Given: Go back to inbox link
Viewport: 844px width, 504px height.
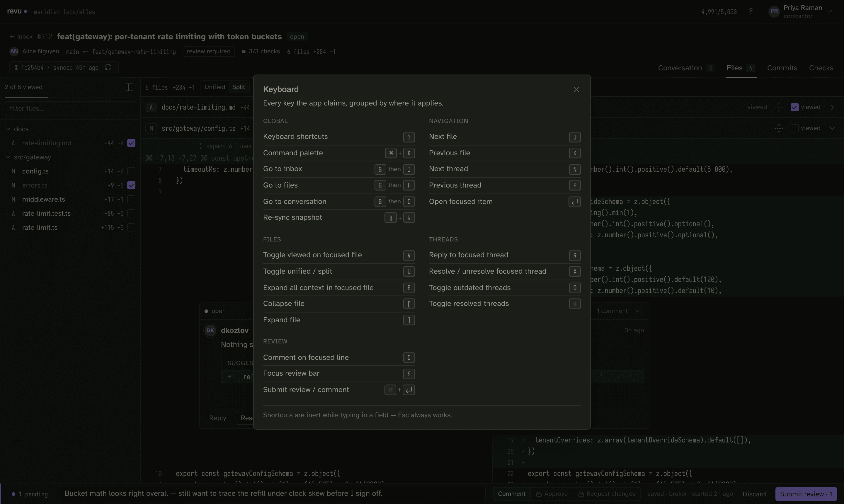Looking at the screenshot, I should click(21, 37).
